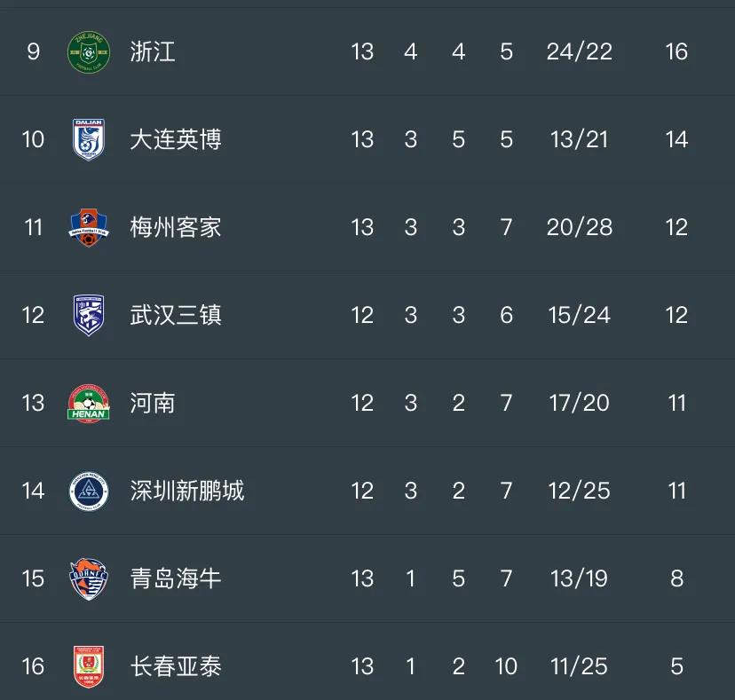
Task: Tap the Changchun Yatai red crest
Action: point(89,666)
